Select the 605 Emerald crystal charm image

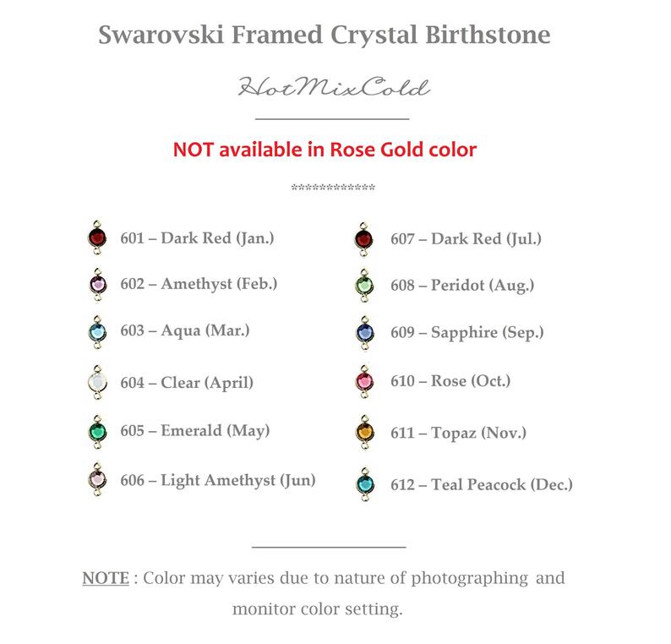(96, 430)
